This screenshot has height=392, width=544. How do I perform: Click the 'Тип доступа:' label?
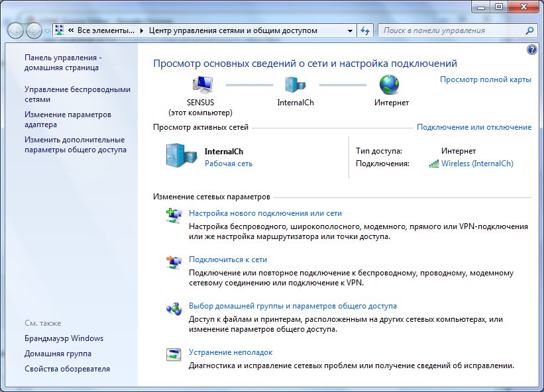pyautogui.click(x=379, y=151)
